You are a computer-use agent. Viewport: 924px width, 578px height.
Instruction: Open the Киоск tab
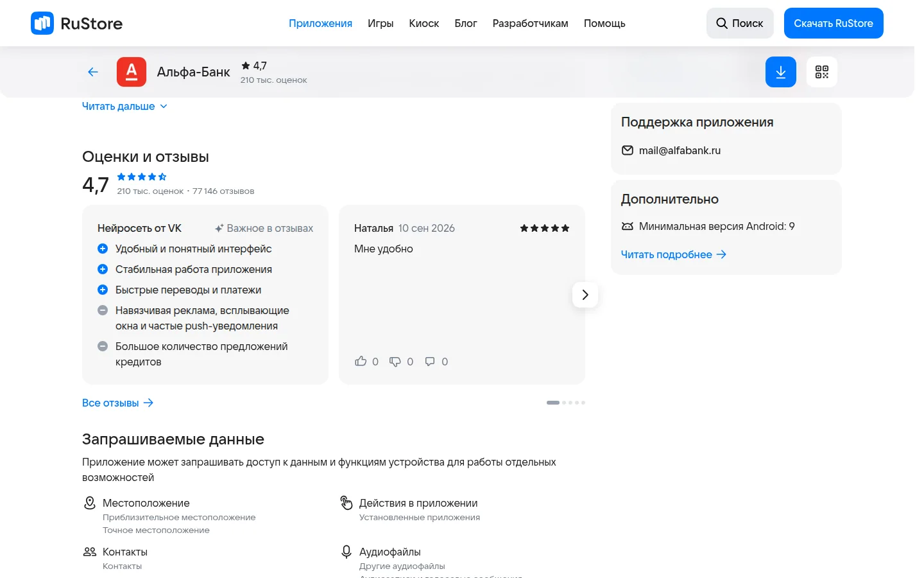click(424, 23)
